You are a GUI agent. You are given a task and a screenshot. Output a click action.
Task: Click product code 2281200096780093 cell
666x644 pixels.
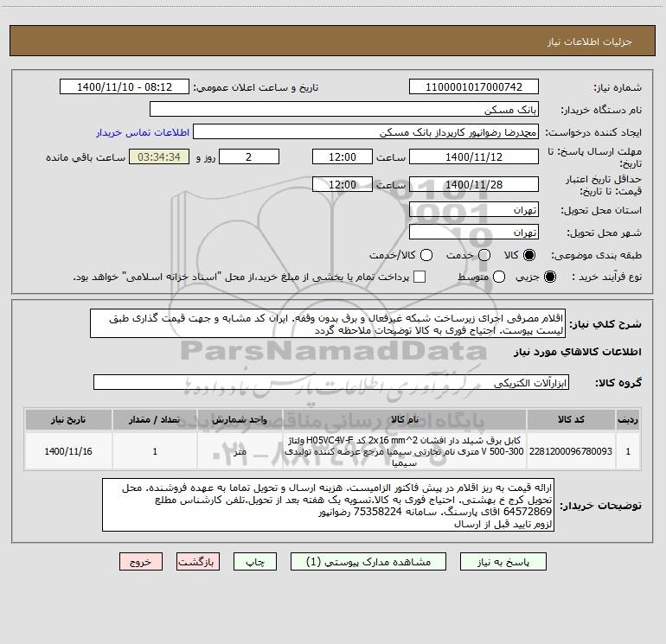pos(571,451)
